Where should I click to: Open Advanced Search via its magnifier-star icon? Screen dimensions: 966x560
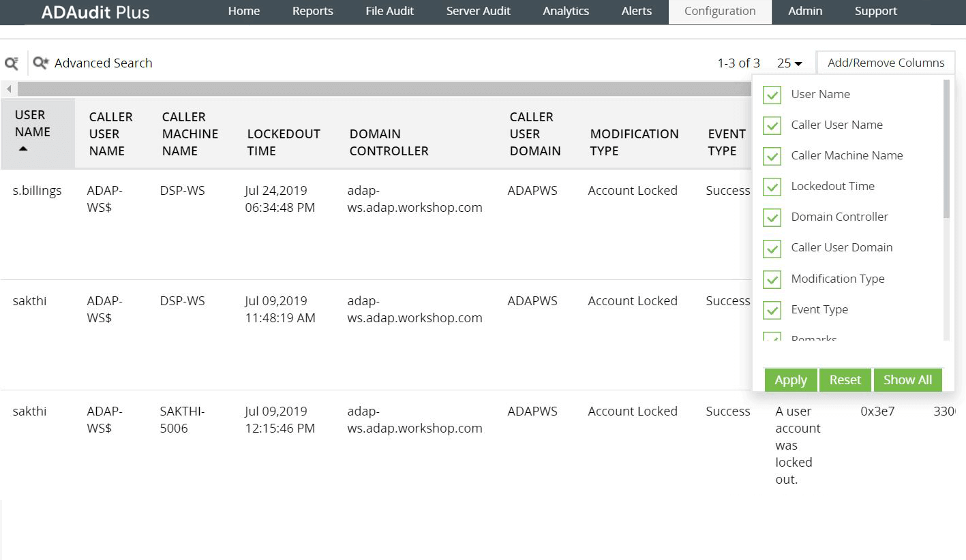click(x=40, y=63)
